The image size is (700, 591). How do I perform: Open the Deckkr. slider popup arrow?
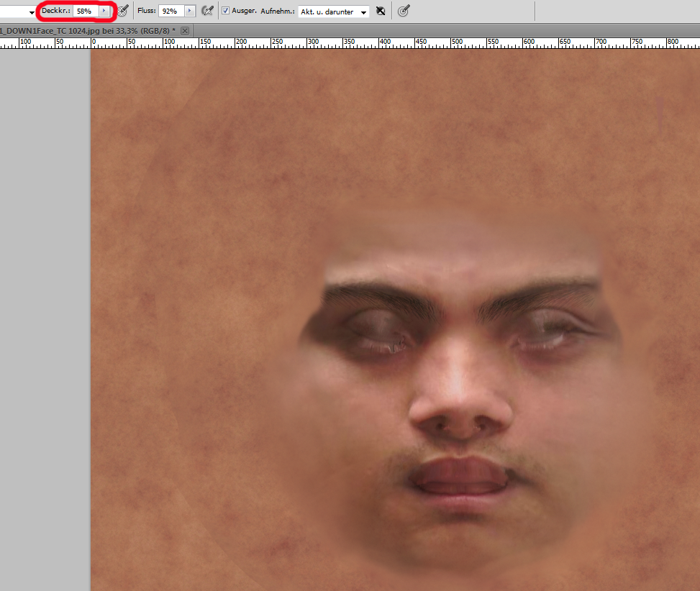pyautogui.click(x=104, y=11)
